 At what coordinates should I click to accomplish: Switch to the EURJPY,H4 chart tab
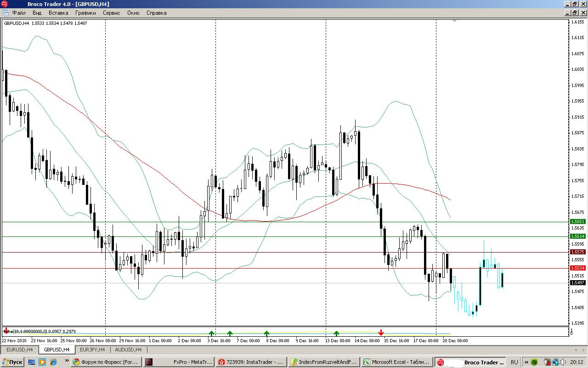[x=92, y=350]
